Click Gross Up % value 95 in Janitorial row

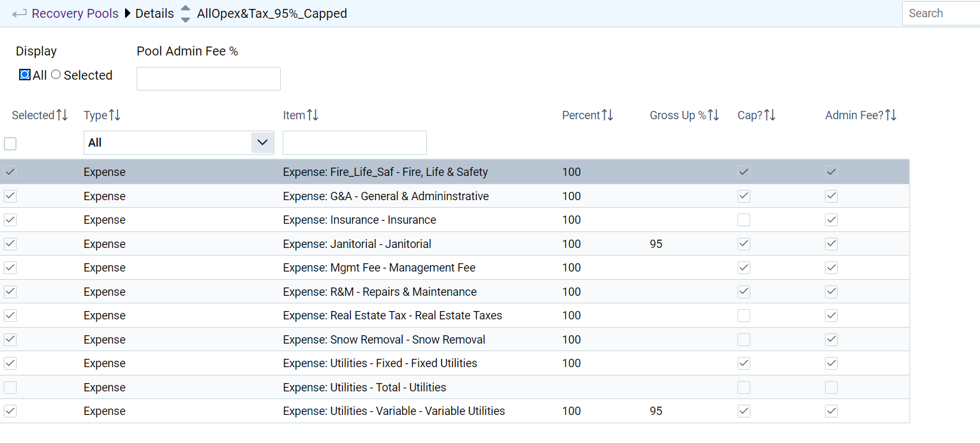coord(656,244)
